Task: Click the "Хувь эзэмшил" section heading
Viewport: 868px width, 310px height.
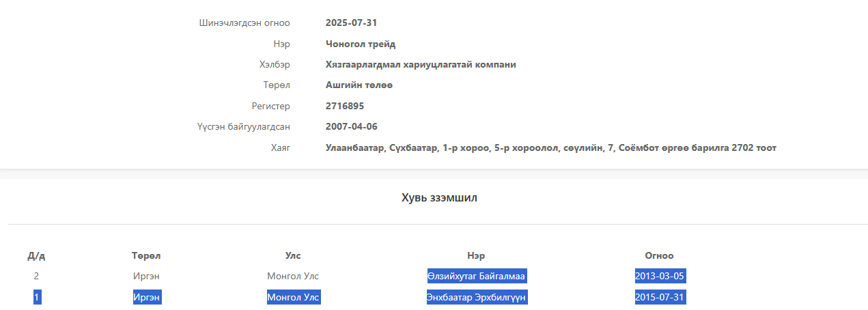Action: click(x=439, y=198)
